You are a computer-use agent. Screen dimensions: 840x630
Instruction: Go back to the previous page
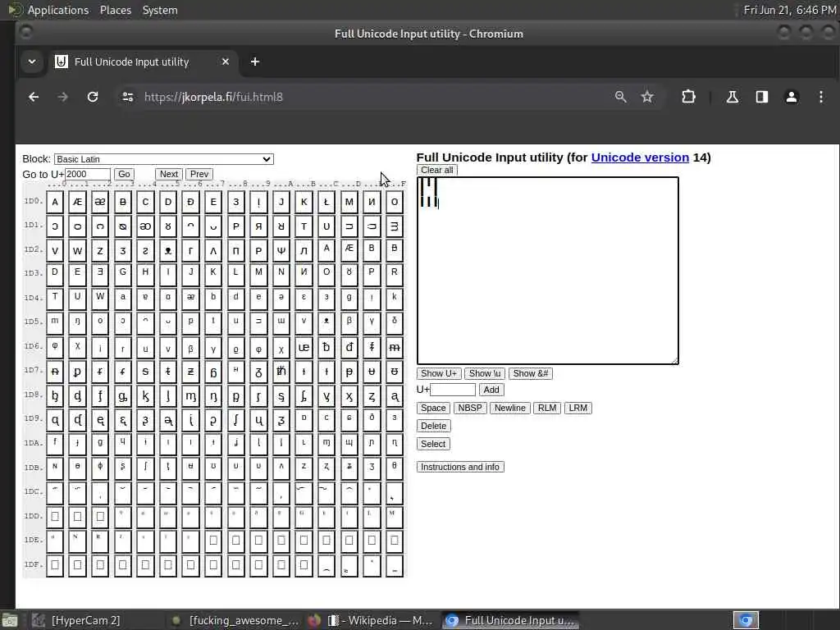[x=34, y=97]
